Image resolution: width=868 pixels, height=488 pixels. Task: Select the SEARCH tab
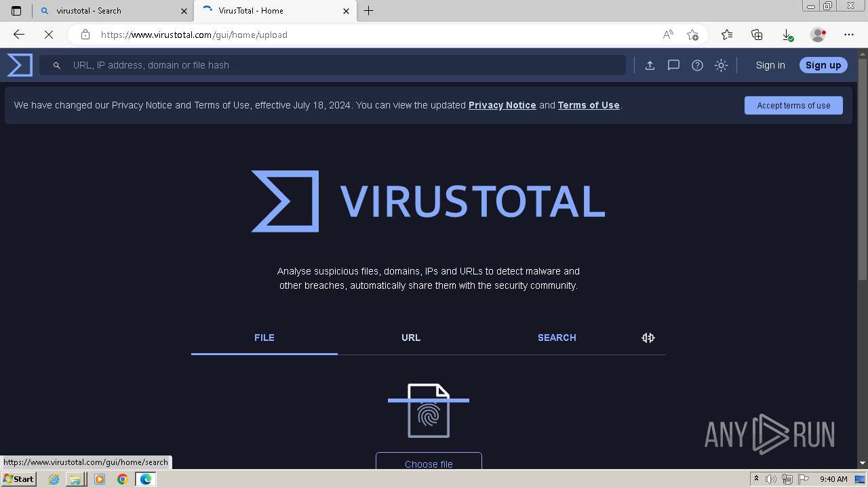point(557,338)
